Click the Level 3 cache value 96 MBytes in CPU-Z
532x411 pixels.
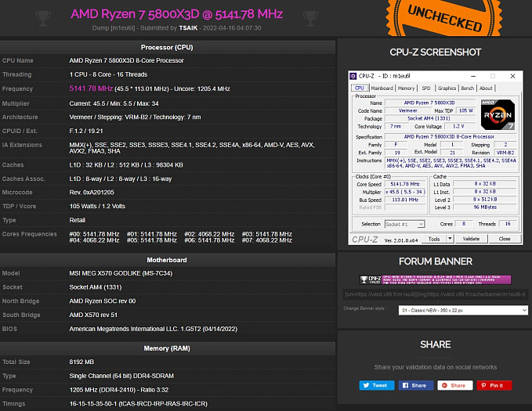(x=485, y=207)
